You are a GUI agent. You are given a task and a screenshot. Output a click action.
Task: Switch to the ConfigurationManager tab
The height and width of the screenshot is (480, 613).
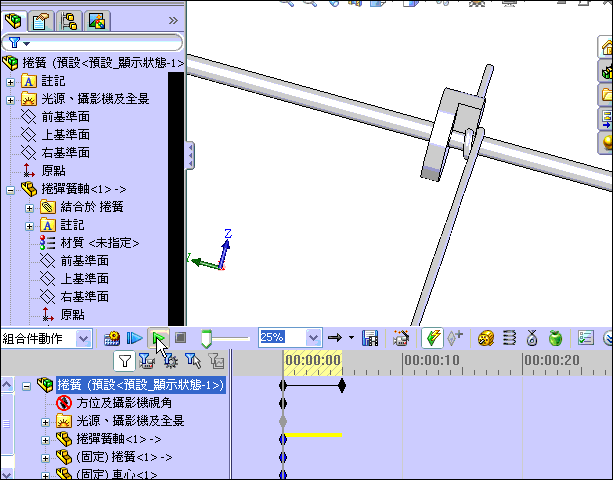pyautogui.click(x=69, y=20)
